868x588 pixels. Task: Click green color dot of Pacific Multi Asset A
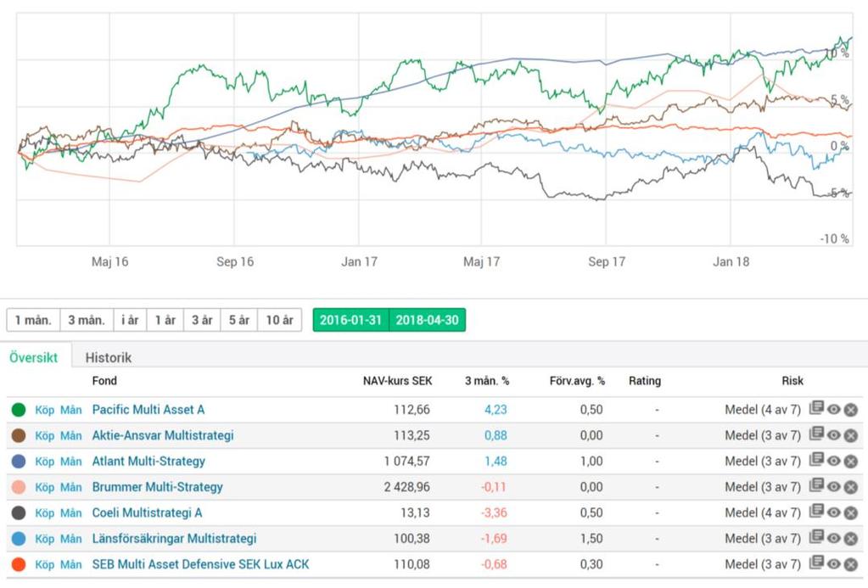coord(19,410)
